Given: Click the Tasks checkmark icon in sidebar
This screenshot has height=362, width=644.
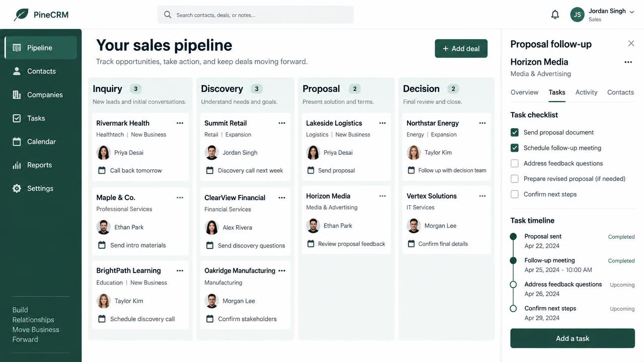Looking at the screenshot, I should (x=17, y=118).
